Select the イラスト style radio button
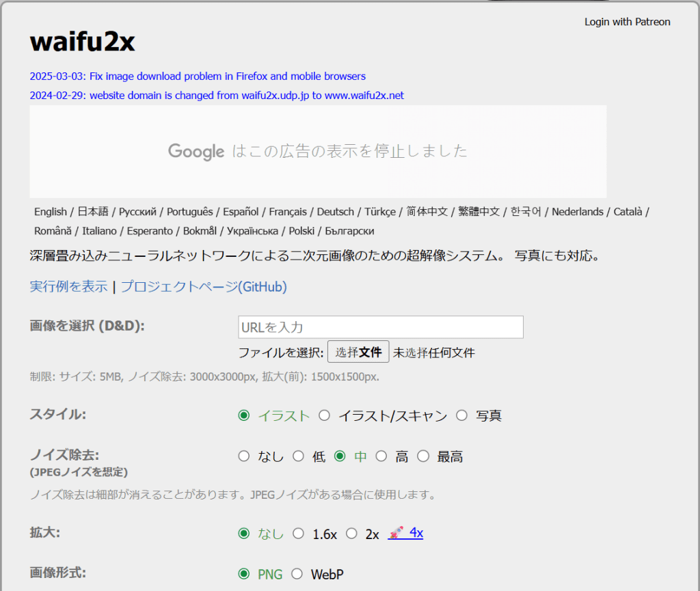The width and height of the screenshot is (700, 591). point(244,415)
